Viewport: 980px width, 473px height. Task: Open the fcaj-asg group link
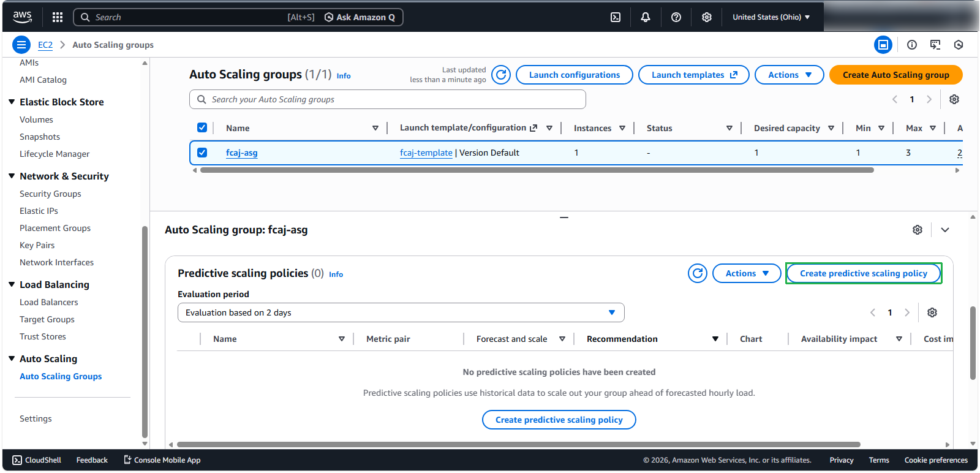tap(242, 153)
